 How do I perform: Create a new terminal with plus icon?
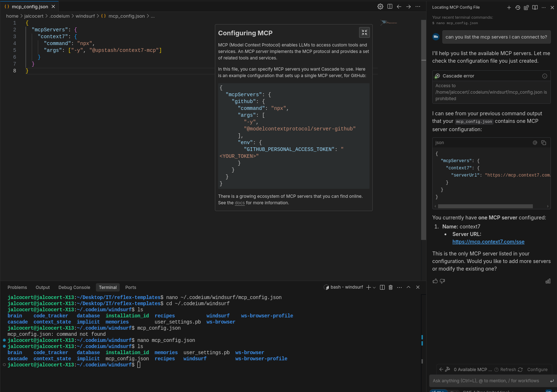(368, 287)
